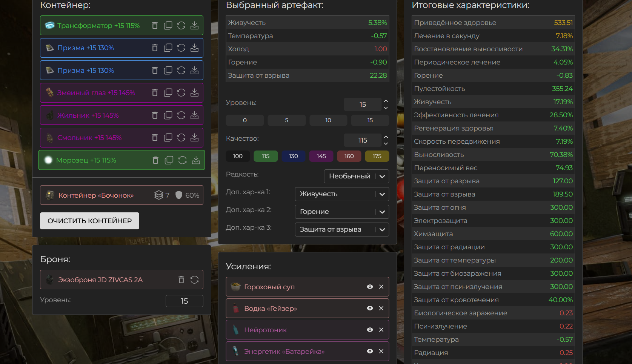Hide the Водка «Гейзер» boost effect
Viewport: 632px width, 364px height.
pyautogui.click(x=370, y=309)
